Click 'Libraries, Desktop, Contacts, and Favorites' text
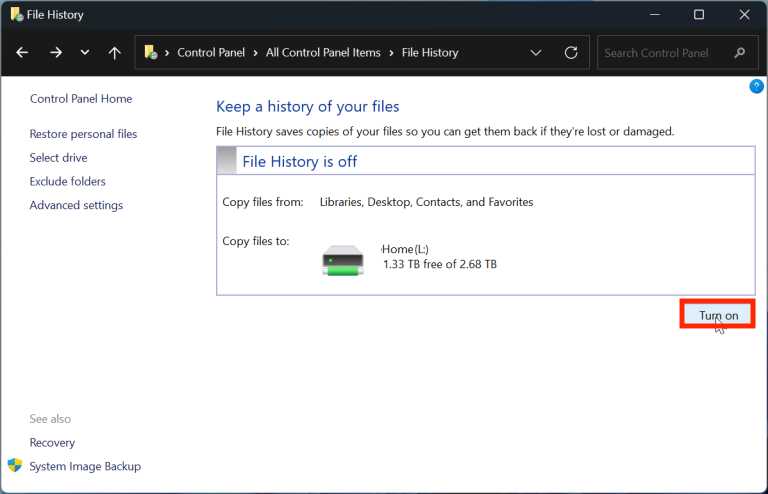Screen dimensions: 768x494 point(426,202)
